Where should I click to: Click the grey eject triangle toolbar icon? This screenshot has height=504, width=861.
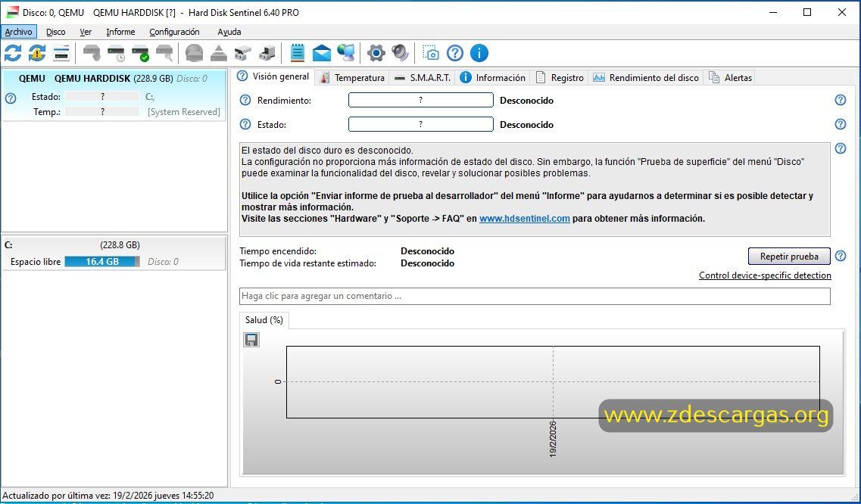pos(219,53)
